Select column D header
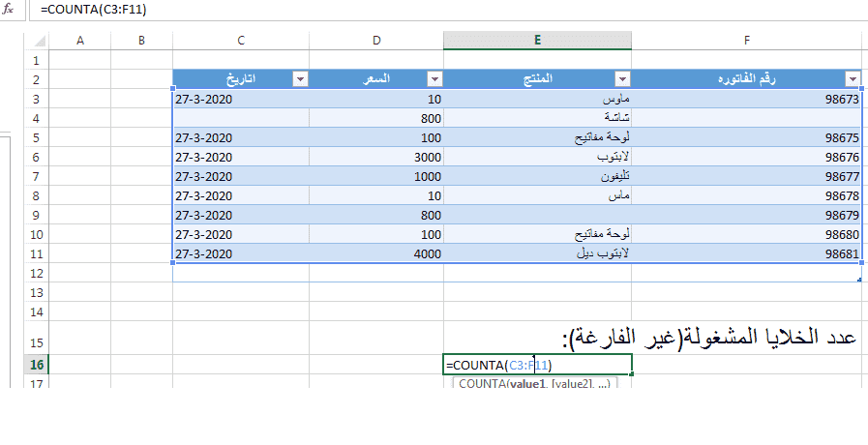This screenshot has height=445, width=868. pyautogui.click(x=376, y=41)
